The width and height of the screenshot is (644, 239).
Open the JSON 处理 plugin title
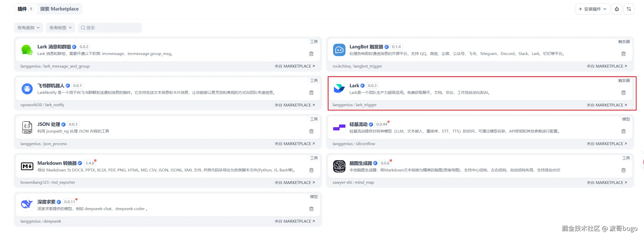click(x=49, y=124)
